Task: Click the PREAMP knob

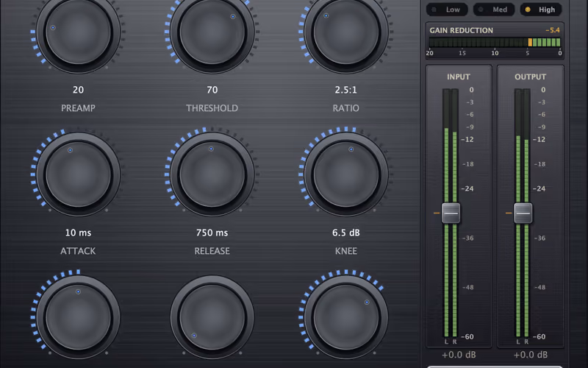Action: (78, 32)
